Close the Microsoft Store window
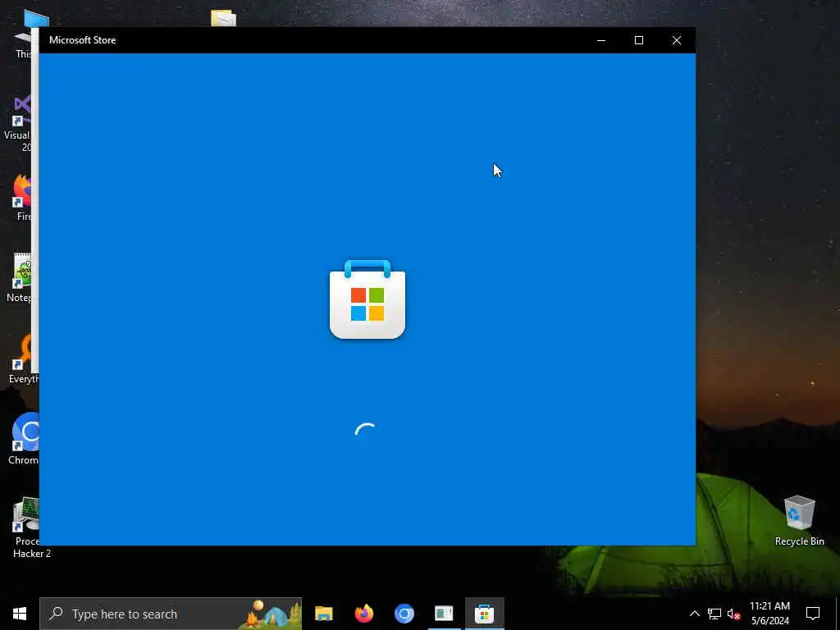This screenshot has height=630, width=840. 677,40
